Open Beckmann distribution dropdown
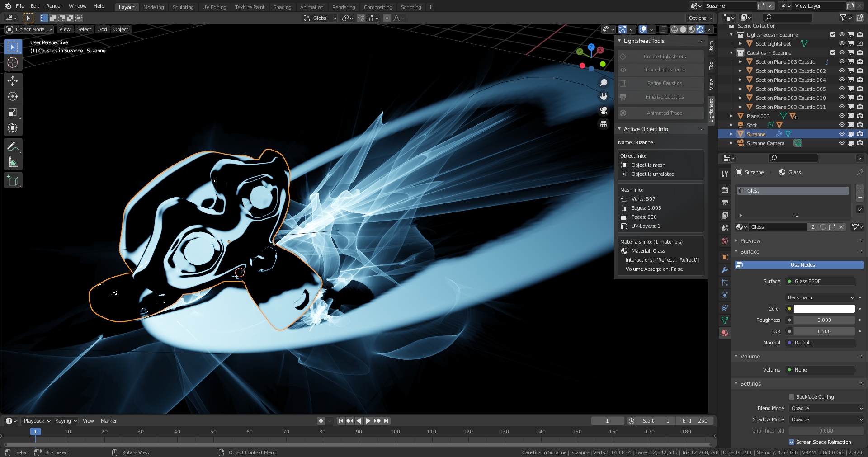This screenshot has height=457, width=868. pos(820,297)
